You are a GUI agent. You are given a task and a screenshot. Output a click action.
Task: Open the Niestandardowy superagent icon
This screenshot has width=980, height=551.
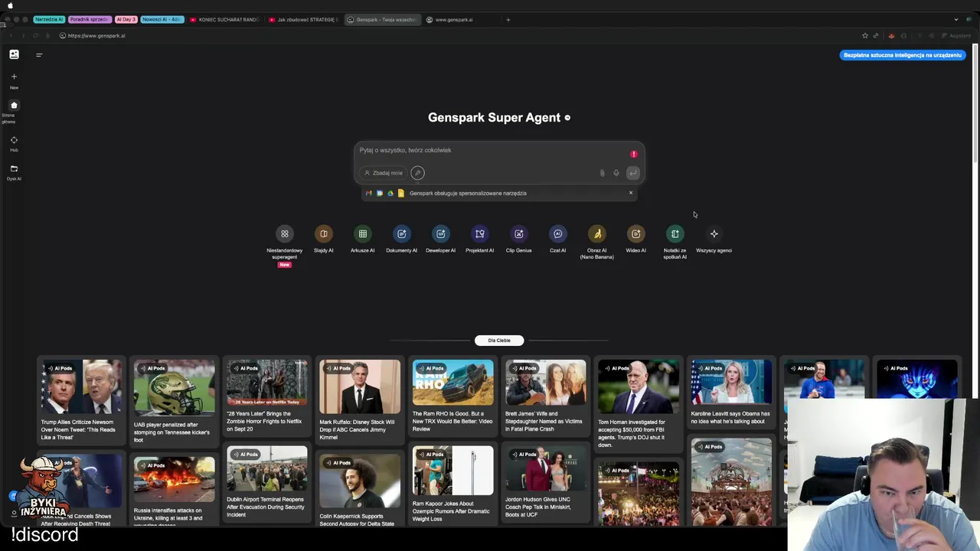coord(284,234)
